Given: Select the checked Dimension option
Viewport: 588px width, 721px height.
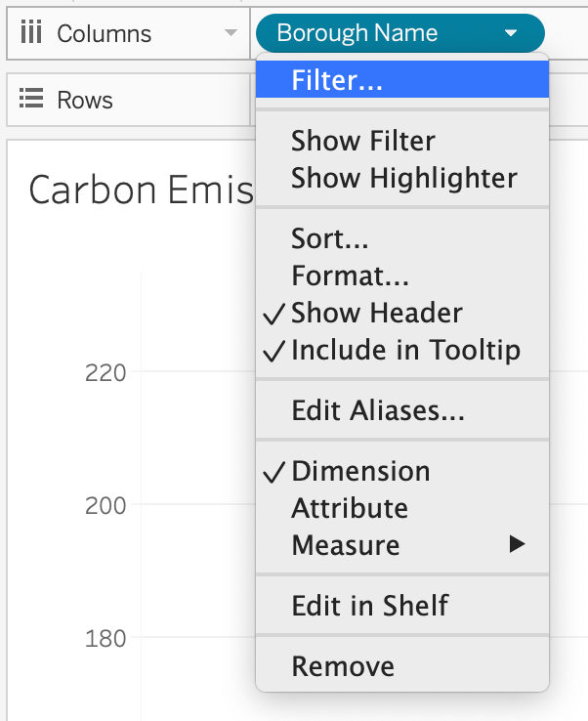Looking at the screenshot, I should (x=360, y=471).
